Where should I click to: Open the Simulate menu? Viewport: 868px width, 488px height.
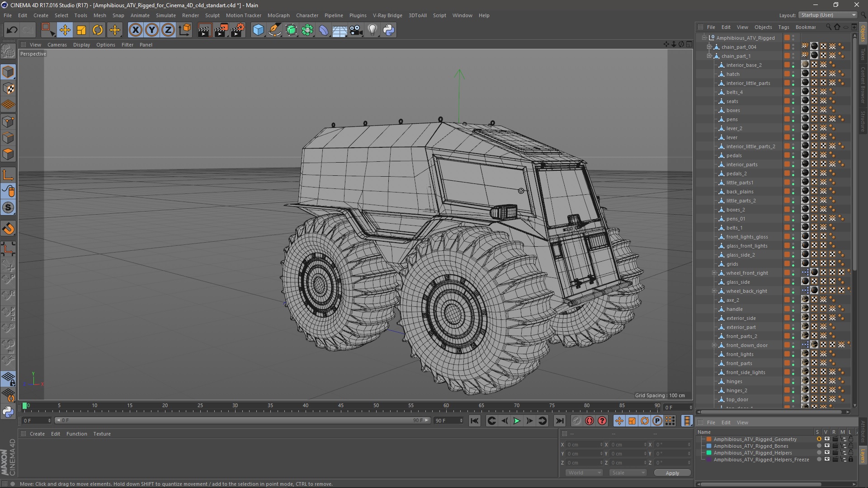pos(165,15)
